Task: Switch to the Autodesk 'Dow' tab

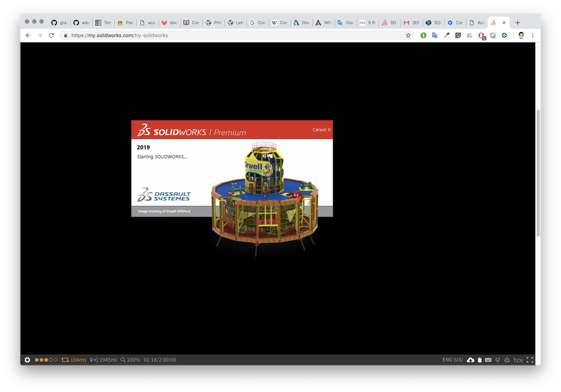Action: click(x=301, y=22)
